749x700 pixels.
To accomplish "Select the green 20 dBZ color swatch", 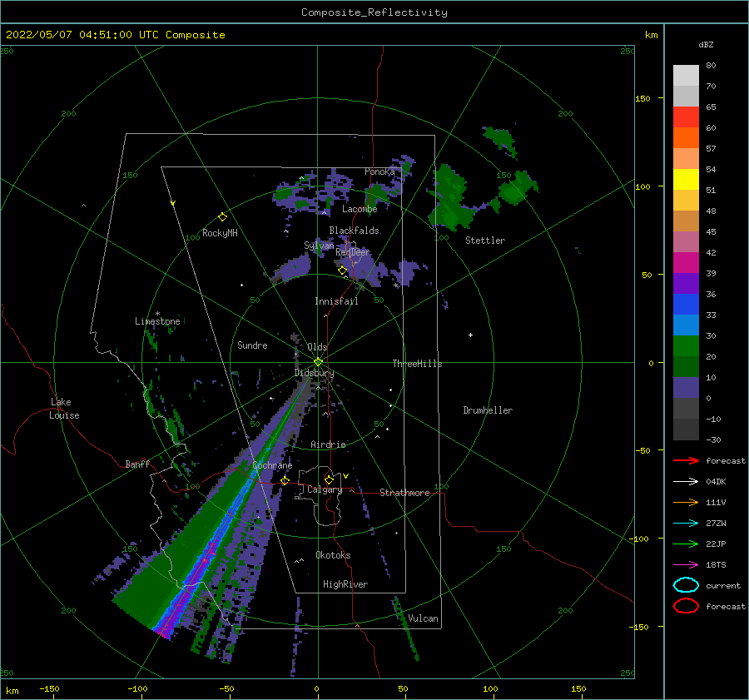I will pos(686,346).
